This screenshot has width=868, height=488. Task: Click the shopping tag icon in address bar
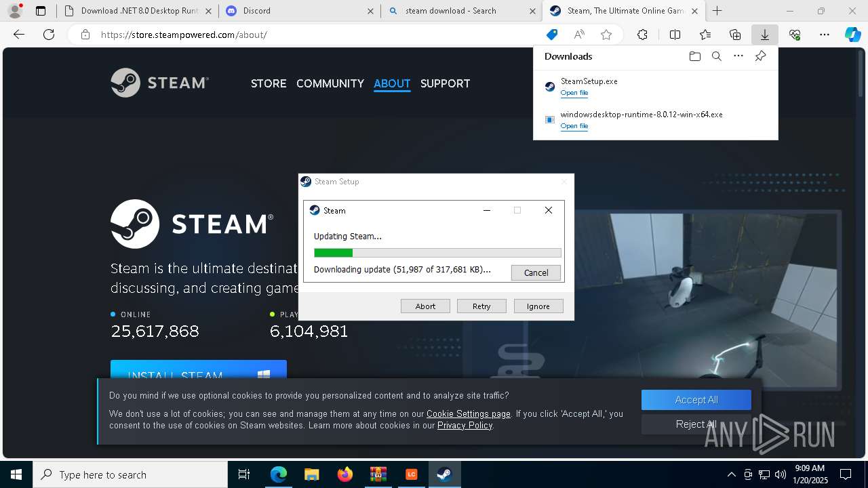tap(552, 35)
